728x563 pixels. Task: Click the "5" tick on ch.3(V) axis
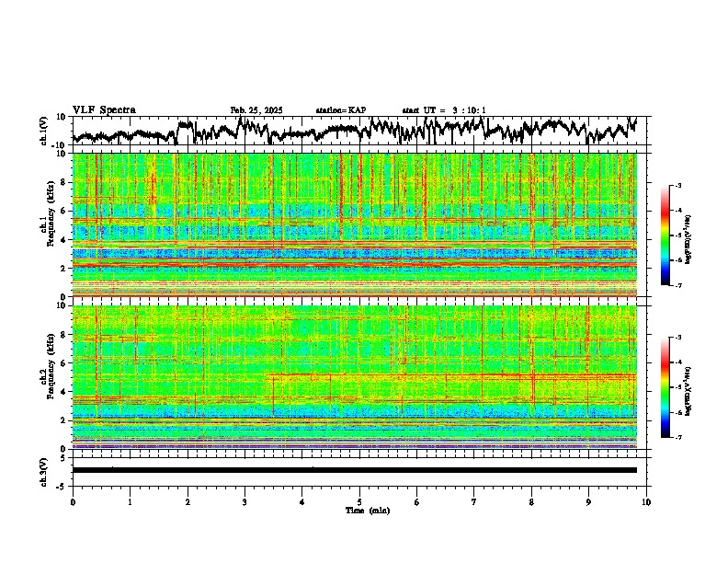63,458
